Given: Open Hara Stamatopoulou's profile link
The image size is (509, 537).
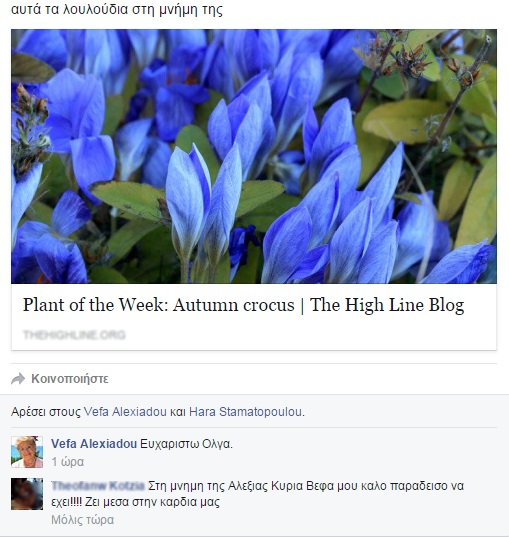Looking at the screenshot, I should (246, 412).
